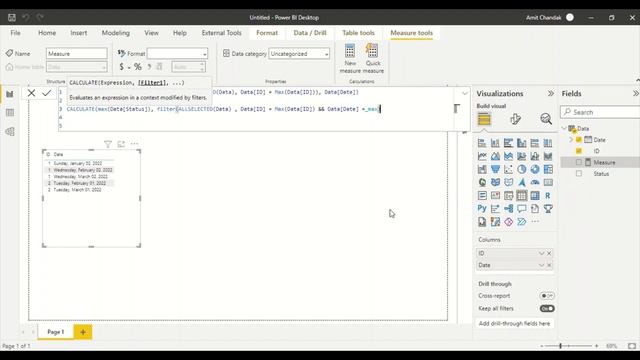Open the Date column options chevron
640x360 pixels.
pos(541,265)
